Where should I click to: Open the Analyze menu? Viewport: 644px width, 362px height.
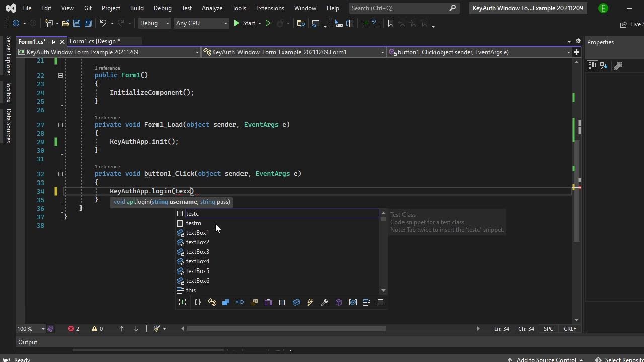pos(212,8)
